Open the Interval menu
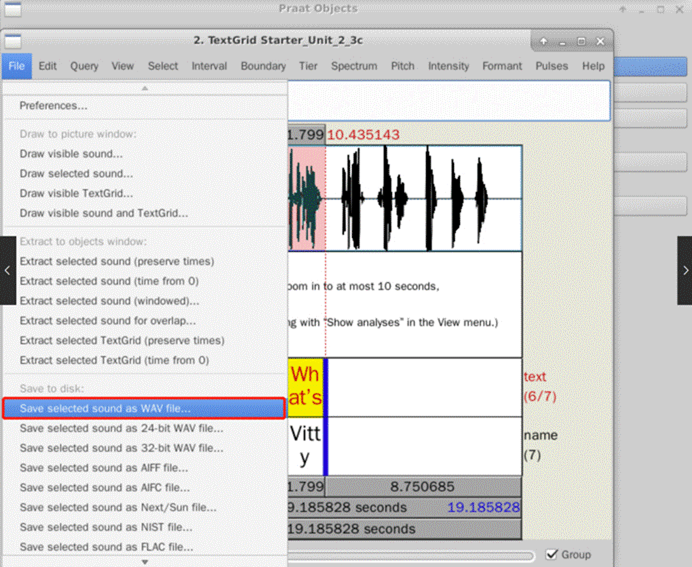This screenshot has width=692, height=567. point(209,66)
